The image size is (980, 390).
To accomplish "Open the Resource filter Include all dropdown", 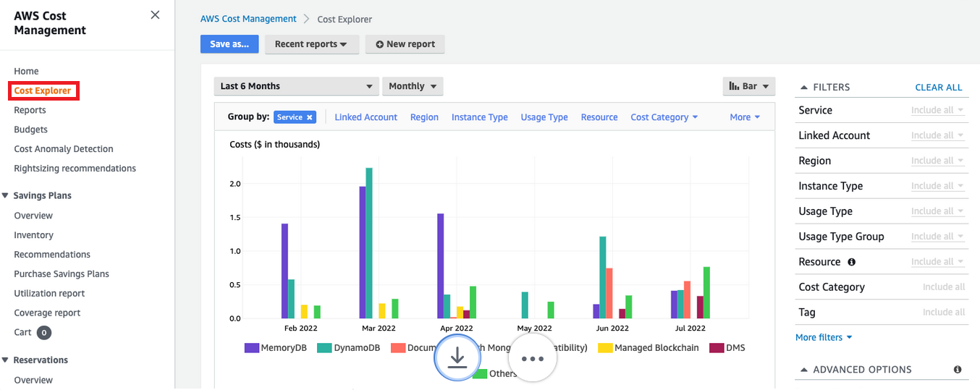I will (937, 262).
